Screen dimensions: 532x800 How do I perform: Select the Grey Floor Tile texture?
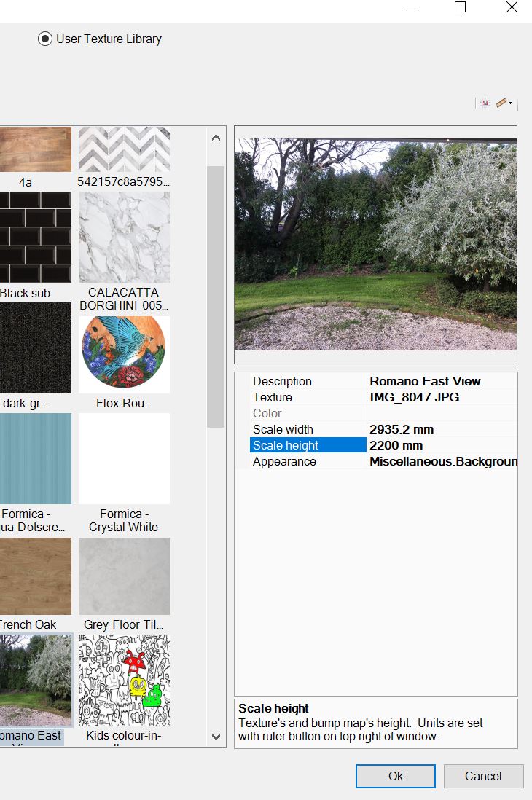pyautogui.click(x=124, y=576)
